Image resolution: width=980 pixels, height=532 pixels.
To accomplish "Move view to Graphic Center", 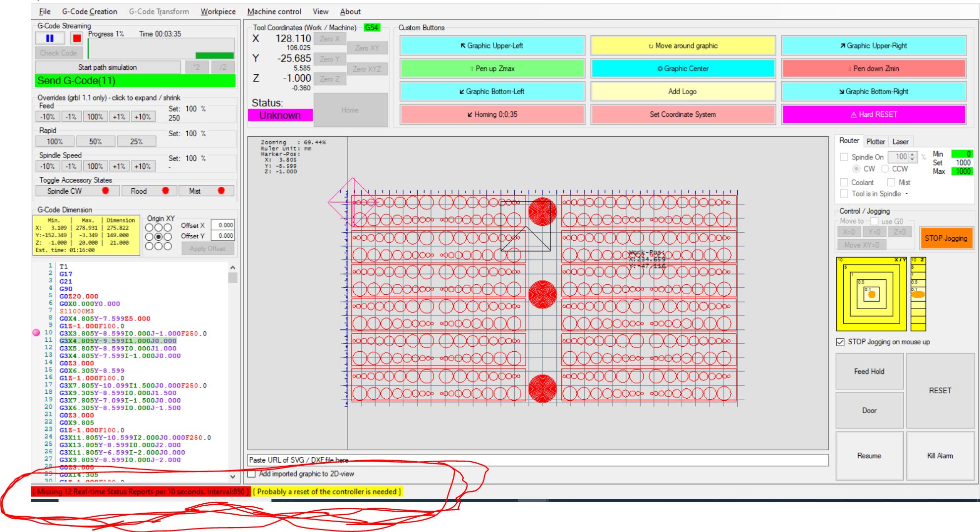I will 682,69.
